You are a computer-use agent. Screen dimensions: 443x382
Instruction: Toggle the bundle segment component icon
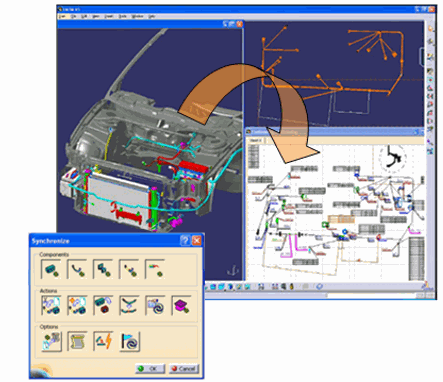coord(77,269)
